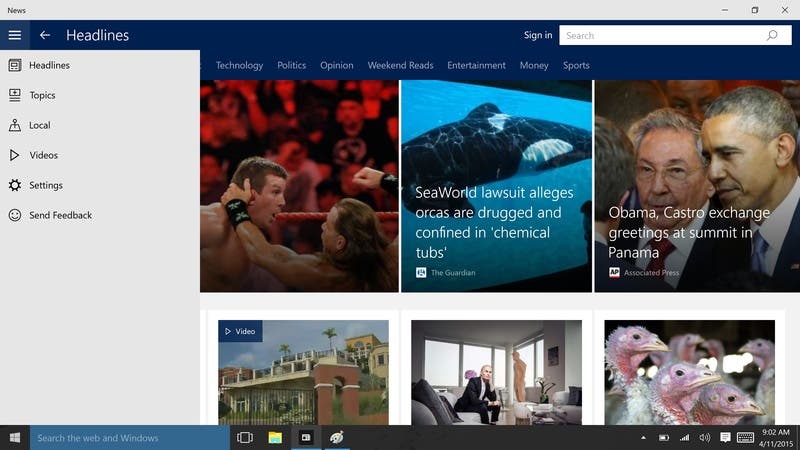Click the news Search input field

[x=675, y=35]
